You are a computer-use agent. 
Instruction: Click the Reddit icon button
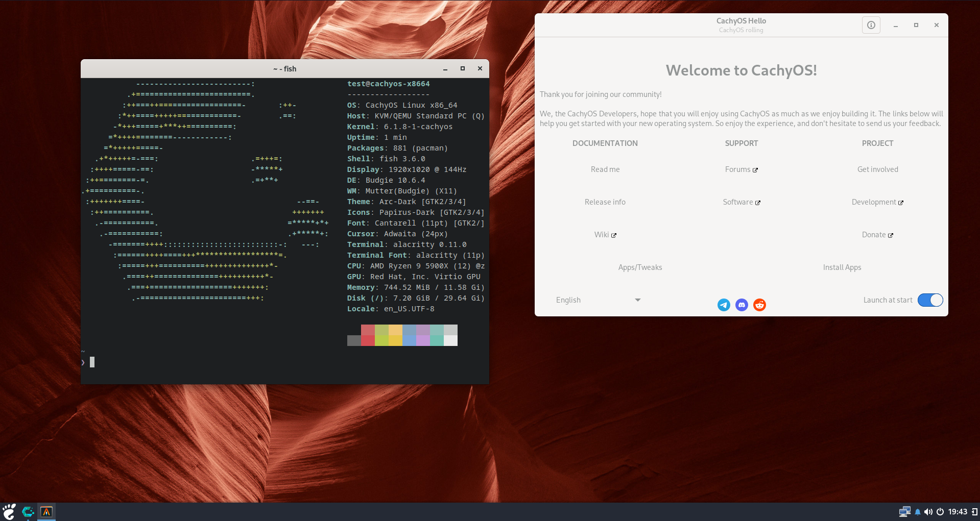759,305
